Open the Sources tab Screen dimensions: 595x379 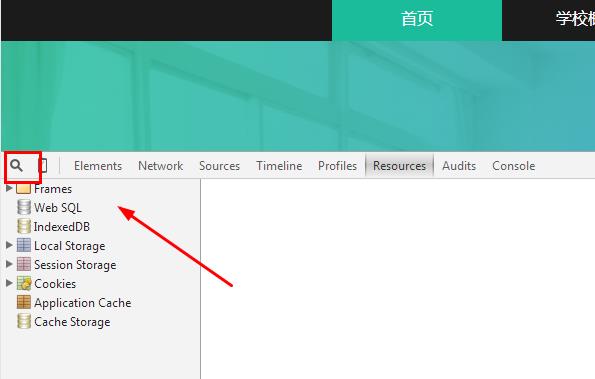(x=219, y=166)
